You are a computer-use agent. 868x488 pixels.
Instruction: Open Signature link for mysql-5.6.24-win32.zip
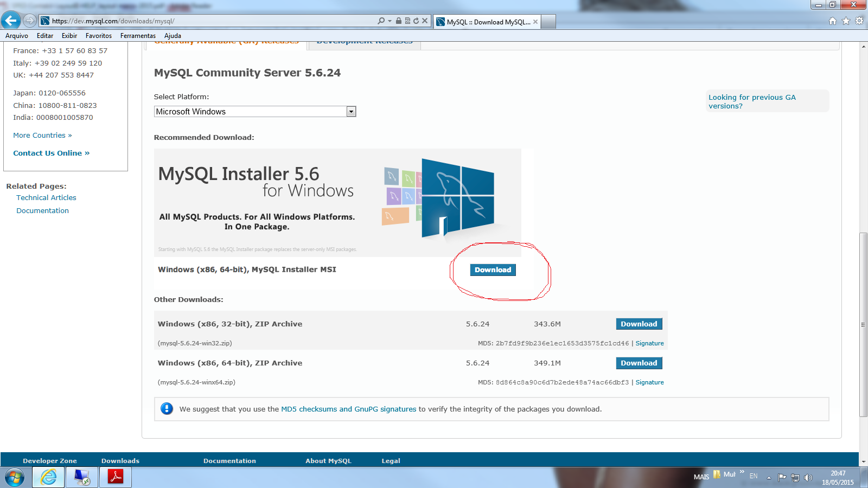[x=649, y=343]
